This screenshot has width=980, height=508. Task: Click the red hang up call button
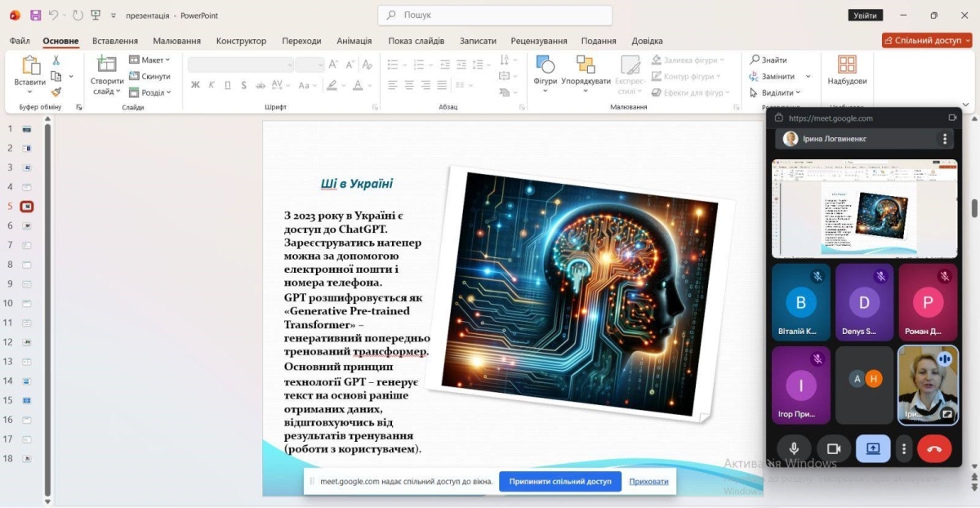point(934,448)
